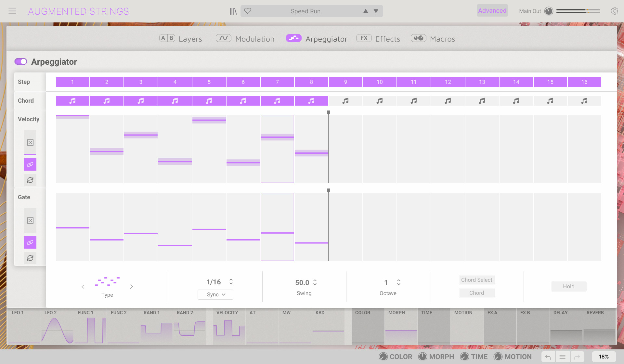Click the MORPH macro knob
The image size is (624, 364).
422,357
